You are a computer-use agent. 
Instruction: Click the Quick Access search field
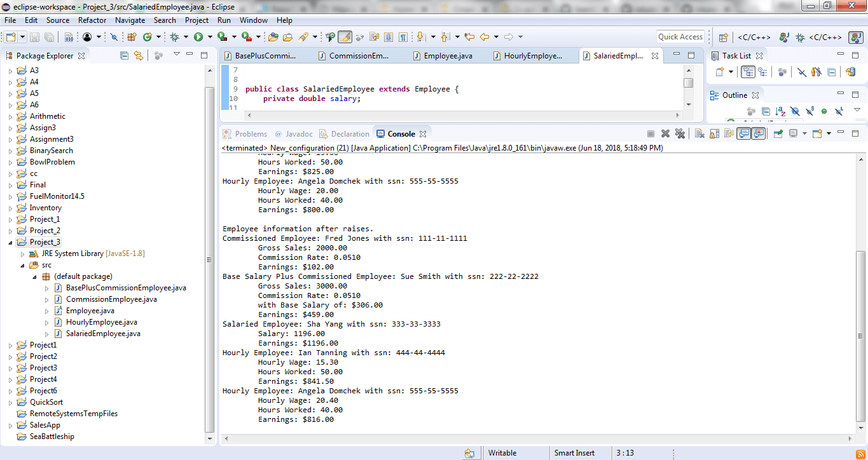point(680,37)
